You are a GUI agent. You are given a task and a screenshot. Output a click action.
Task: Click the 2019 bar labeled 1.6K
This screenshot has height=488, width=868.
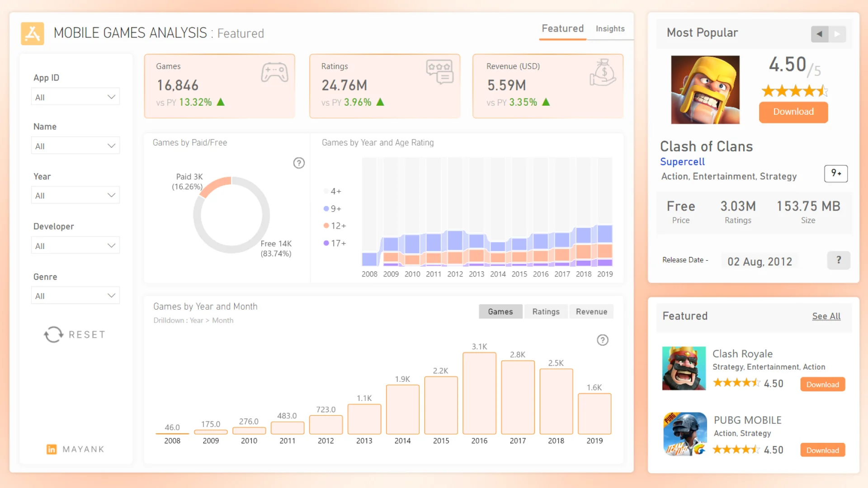[594, 414]
